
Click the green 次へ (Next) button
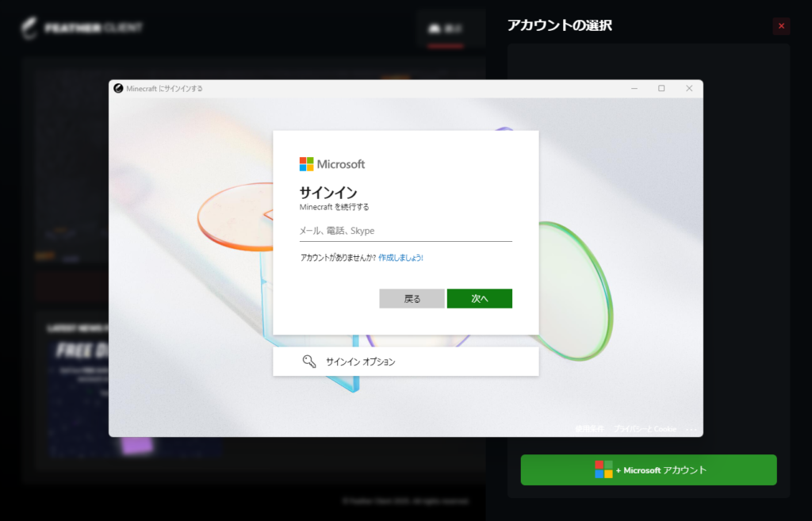480,298
